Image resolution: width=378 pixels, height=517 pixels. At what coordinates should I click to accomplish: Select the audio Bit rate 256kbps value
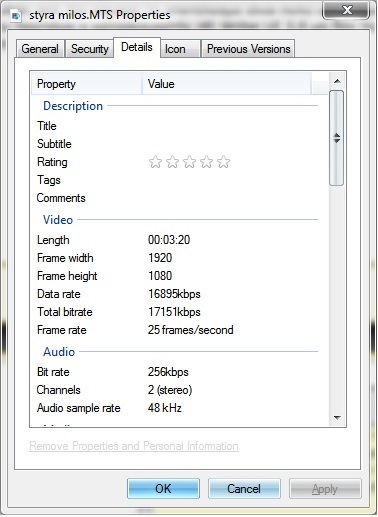168,372
